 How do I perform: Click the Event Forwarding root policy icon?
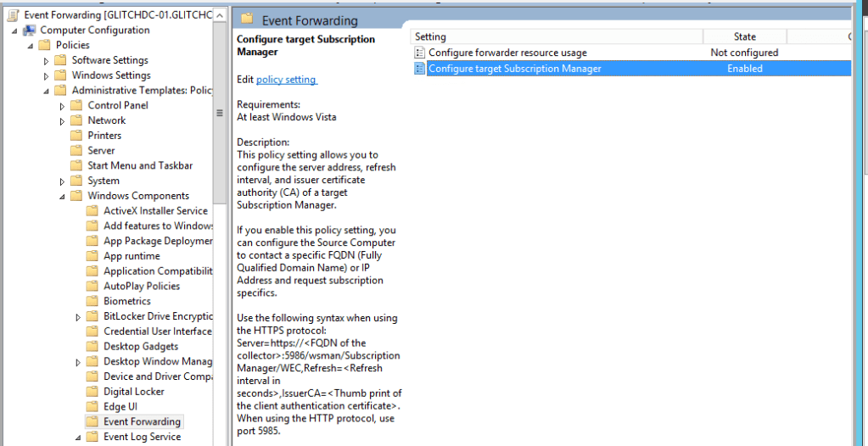[13, 15]
